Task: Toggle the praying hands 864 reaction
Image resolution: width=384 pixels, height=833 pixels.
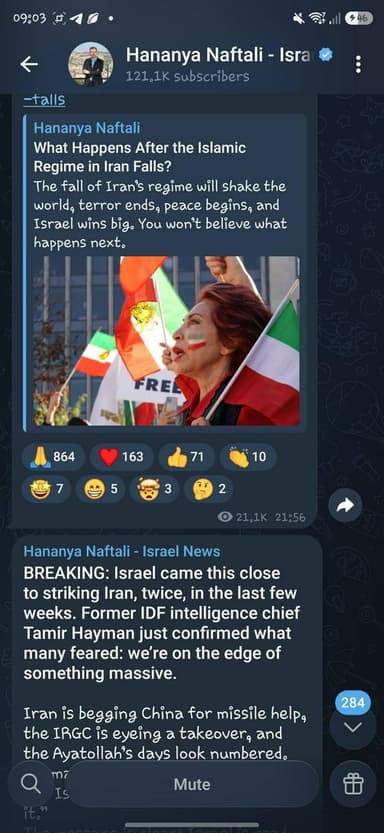Action: click(x=53, y=456)
